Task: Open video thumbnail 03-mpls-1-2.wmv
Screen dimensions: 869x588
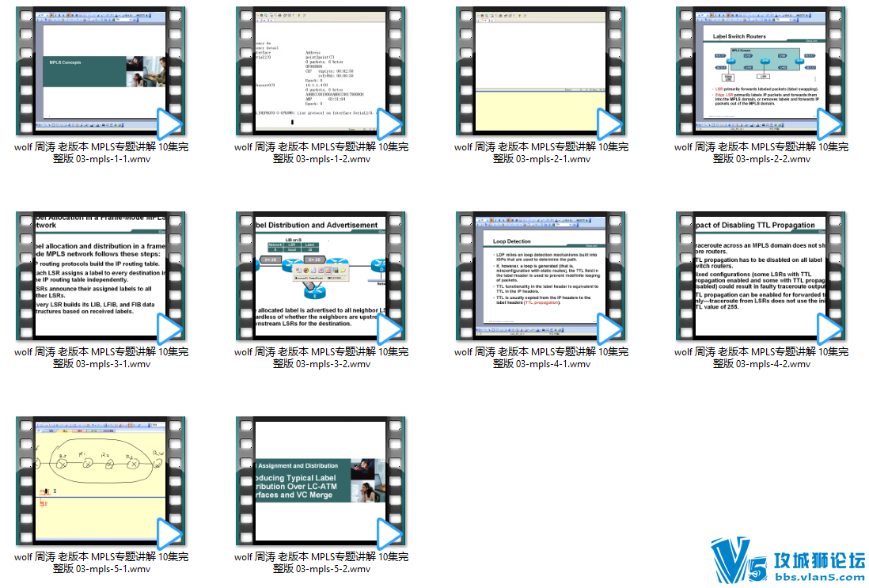Action: (x=321, y=71)
